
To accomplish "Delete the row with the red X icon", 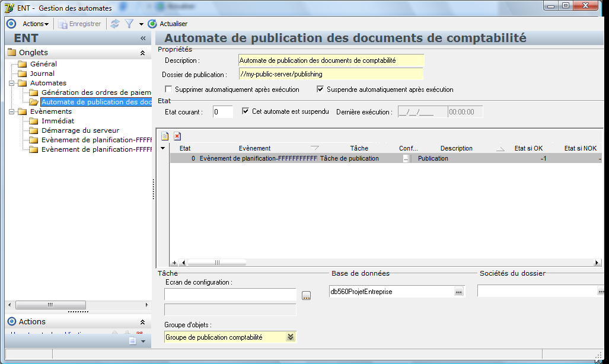I will coord(177,136).
